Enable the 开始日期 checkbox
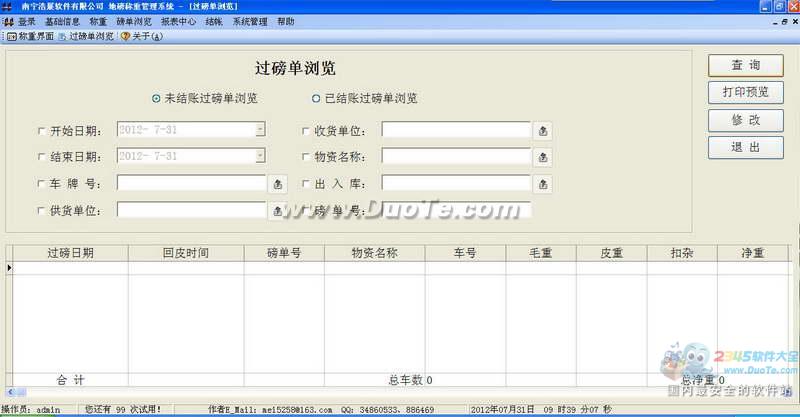Screen dimensions: 800x417 coord(41,130)
